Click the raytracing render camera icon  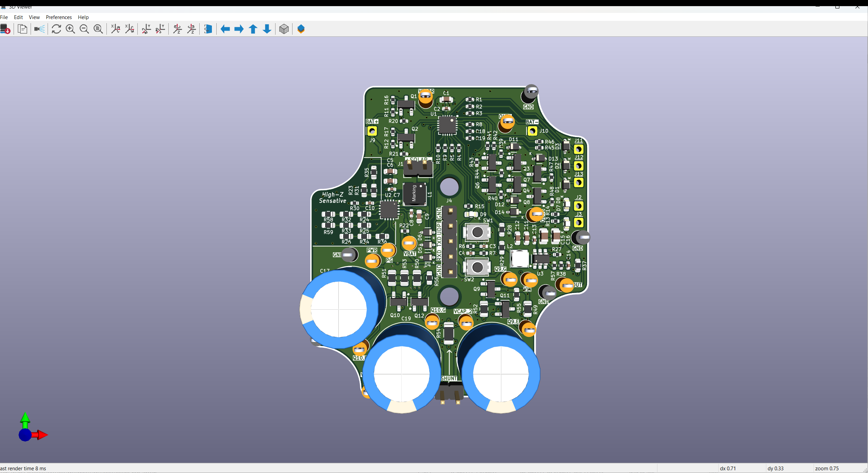[39, 29]
